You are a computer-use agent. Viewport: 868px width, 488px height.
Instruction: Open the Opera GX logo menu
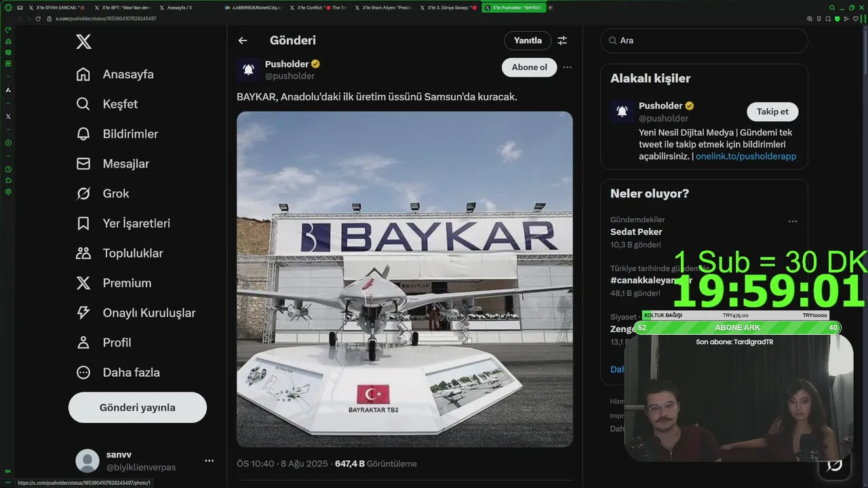[x=8, y=7]
